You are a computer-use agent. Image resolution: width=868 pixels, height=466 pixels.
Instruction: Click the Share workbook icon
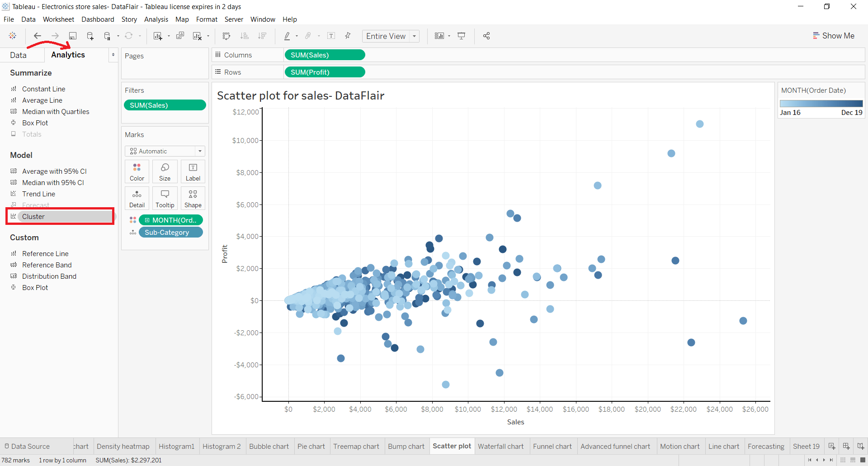point(486,36)
